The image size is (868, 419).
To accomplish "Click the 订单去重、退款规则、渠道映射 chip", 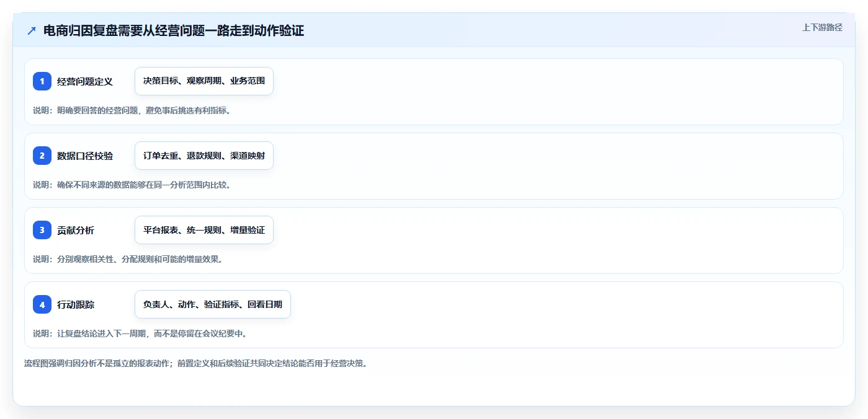I will 204,156.
